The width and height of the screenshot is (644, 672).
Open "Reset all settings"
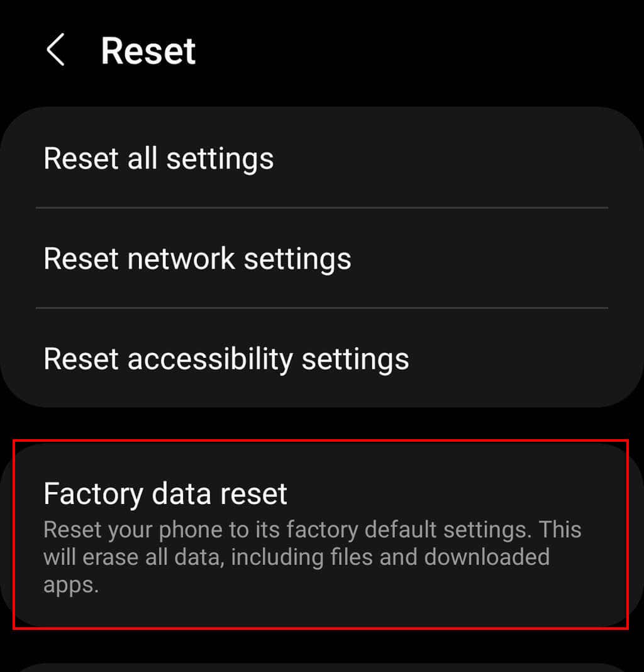coord(158,159)
